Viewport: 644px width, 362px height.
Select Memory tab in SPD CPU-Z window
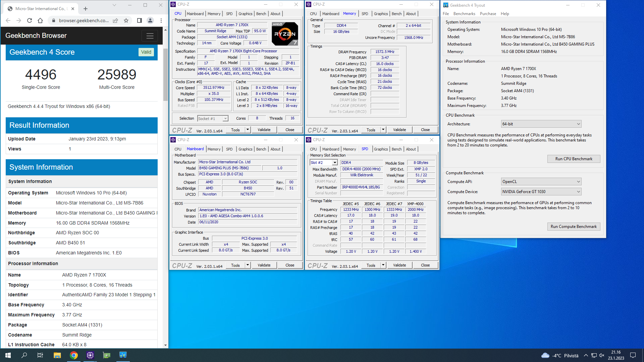coord(349,149)
